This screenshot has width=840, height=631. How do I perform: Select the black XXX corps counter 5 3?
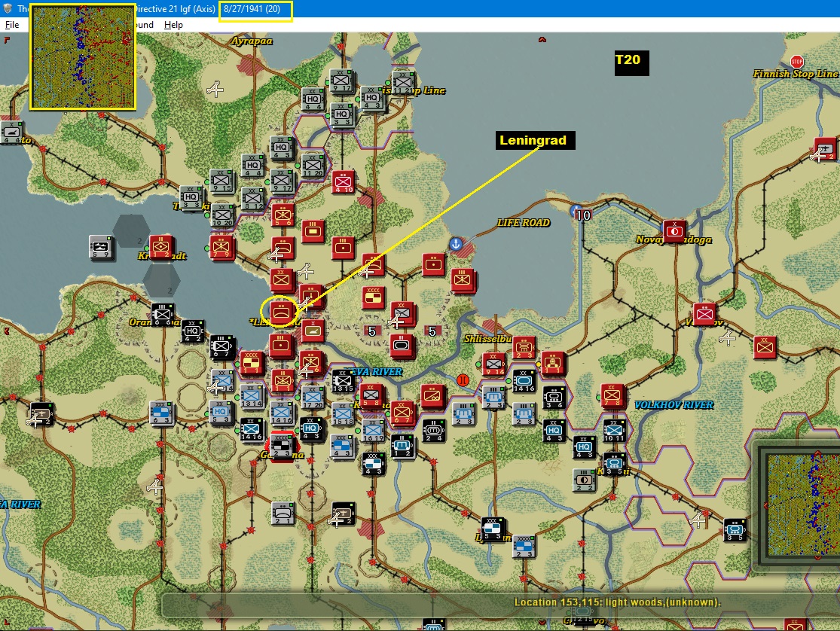pos(492,529)
